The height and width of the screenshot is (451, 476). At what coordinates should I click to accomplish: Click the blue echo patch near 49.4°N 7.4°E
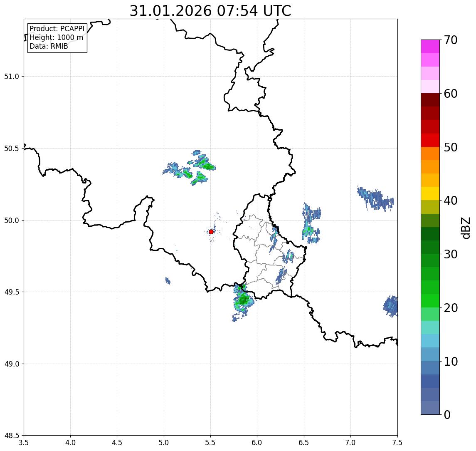click(x=390, y=306)
